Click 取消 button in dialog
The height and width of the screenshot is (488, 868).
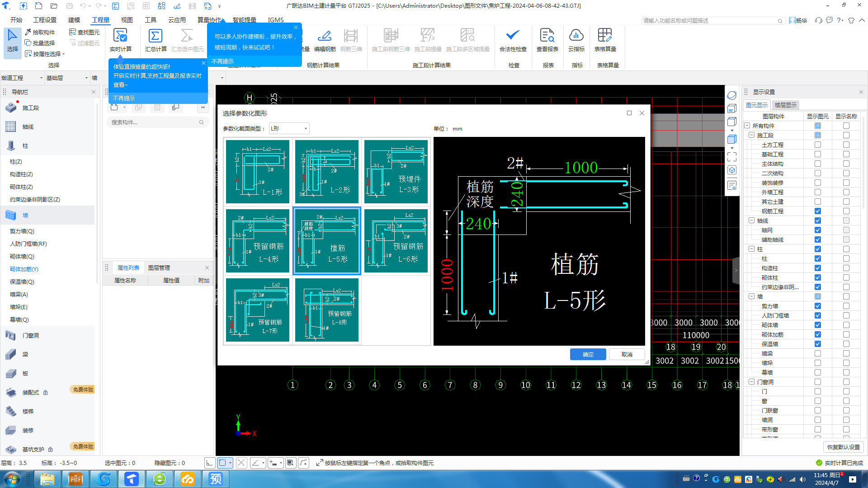tap(627, 354)
